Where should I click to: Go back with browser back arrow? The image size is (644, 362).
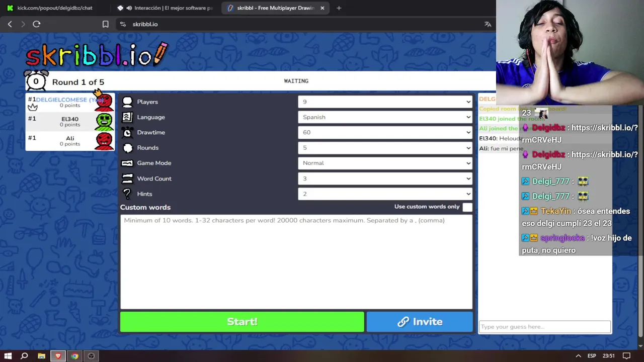[x=10, y=24]
